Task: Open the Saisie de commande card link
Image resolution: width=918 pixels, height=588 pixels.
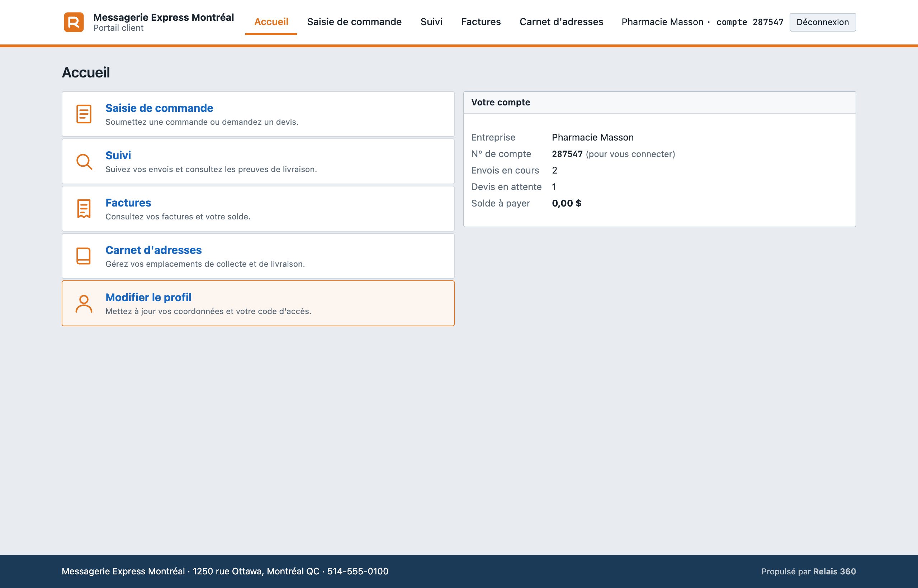Action: (x=159, y=108)
